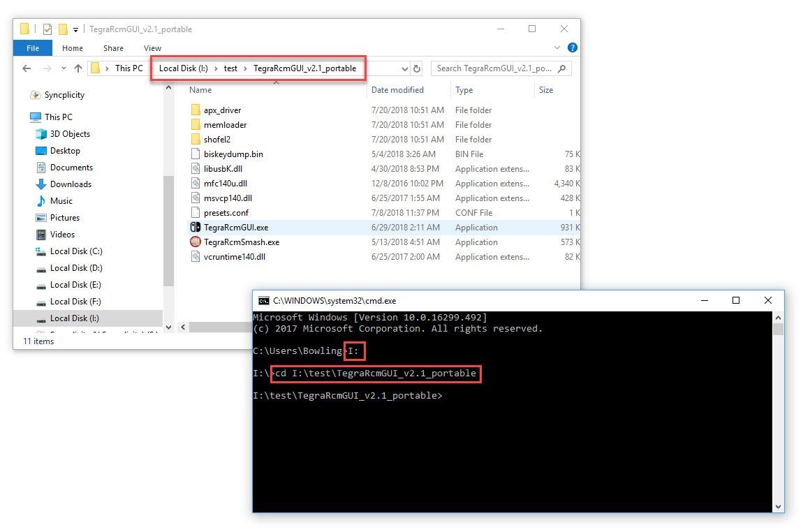The width and height of the screenshot is (810, 532).
Task: Select the libusbK.dll file icon
Action: 196,168
